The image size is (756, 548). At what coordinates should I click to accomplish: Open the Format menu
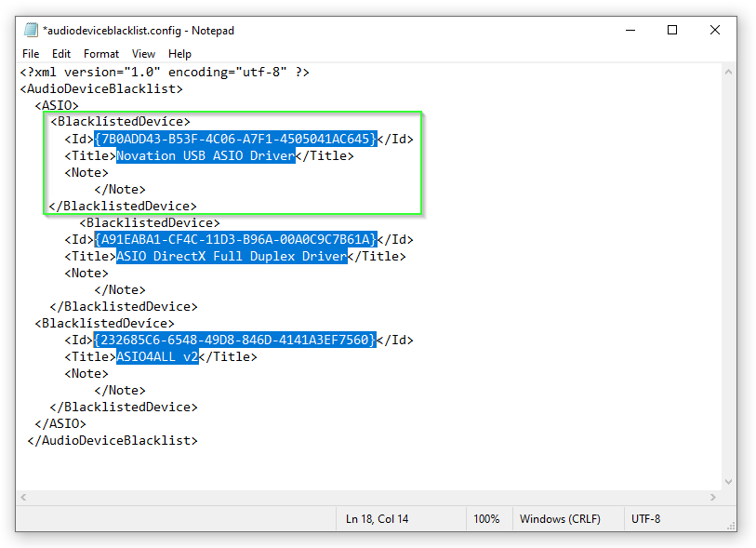point(101,54)
